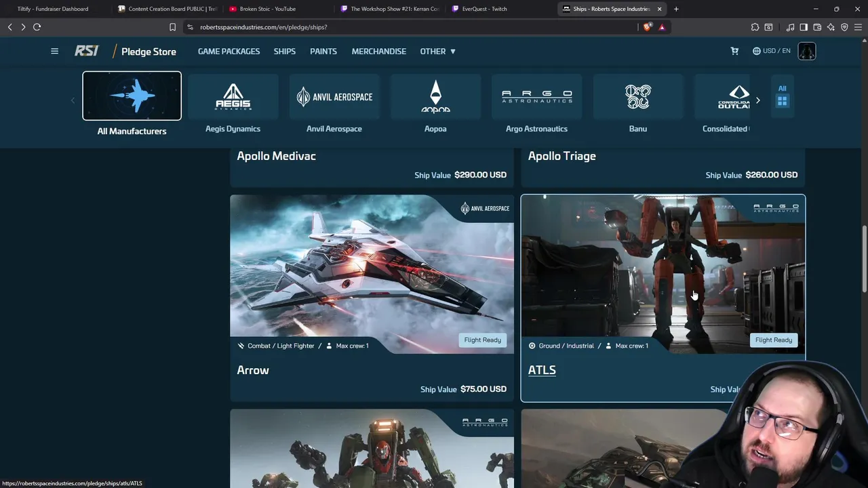Open the green Argo mech ship card

(x=372, y=448)
